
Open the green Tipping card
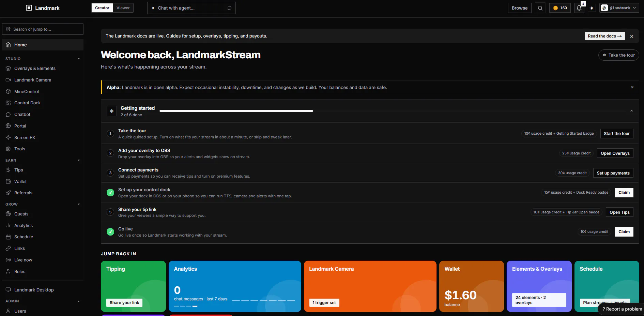coord(133,286)
